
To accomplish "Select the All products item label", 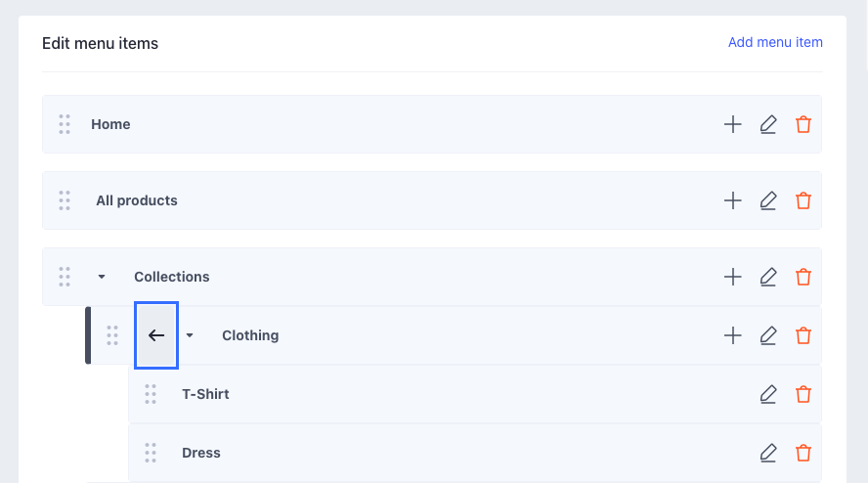I will click(137, 200).
